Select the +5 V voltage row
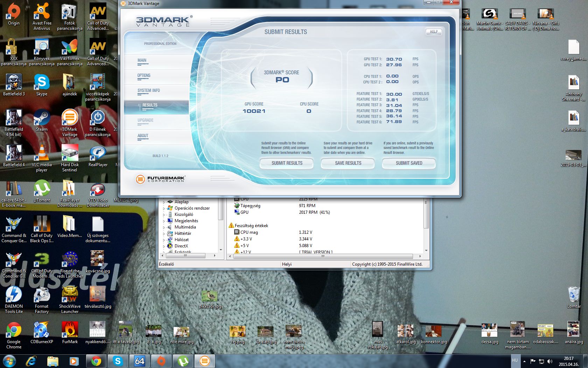This screenshot has height=368, width=588. coord(325,246)
